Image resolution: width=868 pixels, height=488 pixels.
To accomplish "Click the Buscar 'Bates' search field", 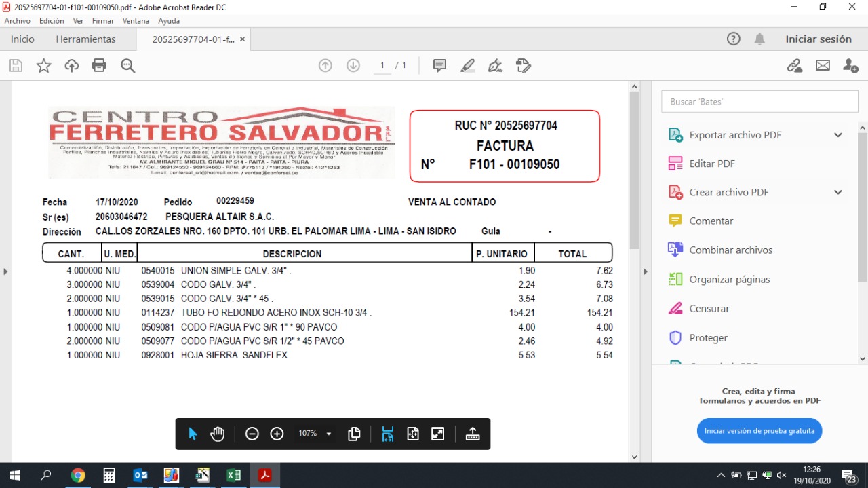I will pyautogui.click(x=759, y=102).
